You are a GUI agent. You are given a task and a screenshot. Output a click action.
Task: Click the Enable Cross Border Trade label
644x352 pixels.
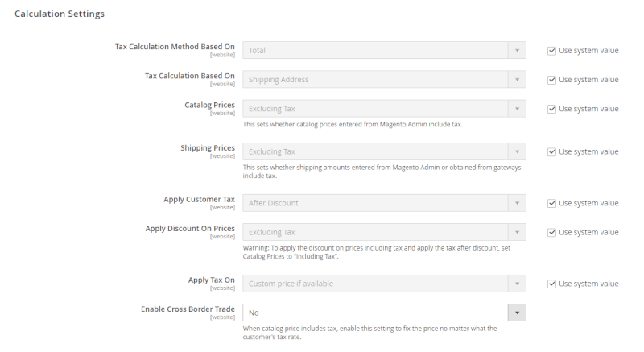[x=188, y=309]
